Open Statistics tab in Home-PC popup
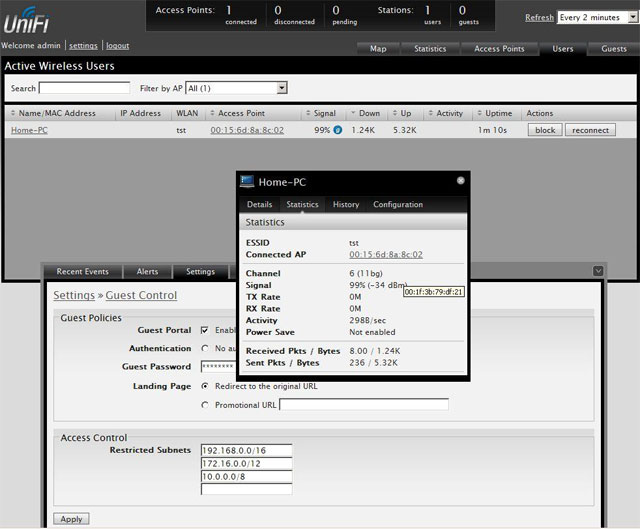The image size is (640, 529). 302,204
